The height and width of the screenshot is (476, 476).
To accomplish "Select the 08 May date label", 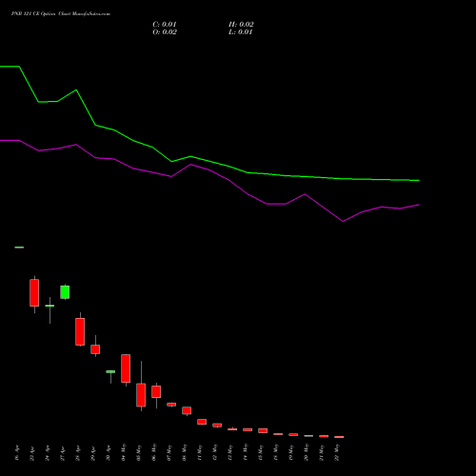I will click(185, 453).
